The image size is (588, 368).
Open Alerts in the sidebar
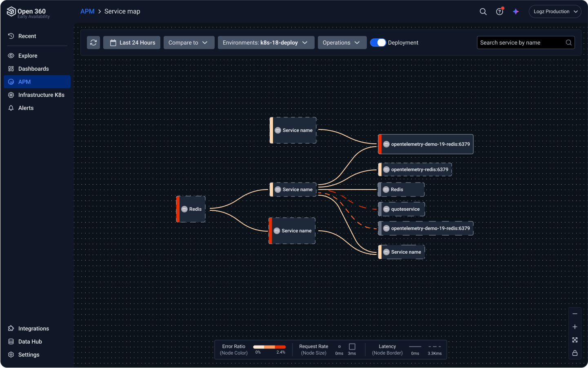[37, 108]
